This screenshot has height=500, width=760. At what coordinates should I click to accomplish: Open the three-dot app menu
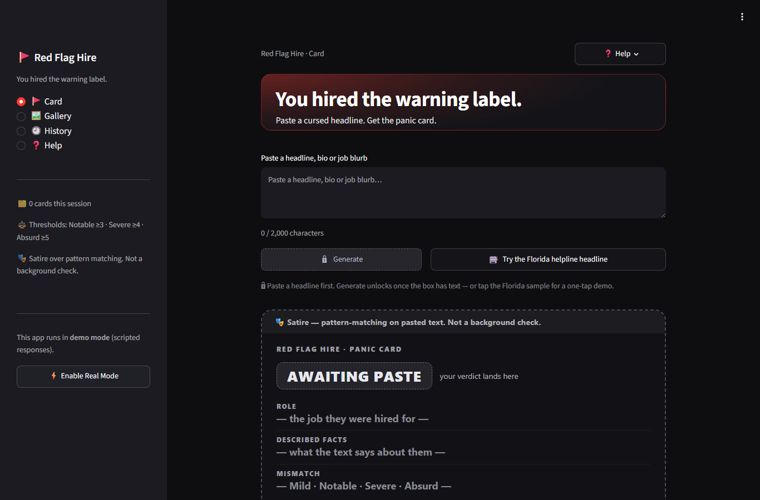pyautogui.click(x=742, y=17)
